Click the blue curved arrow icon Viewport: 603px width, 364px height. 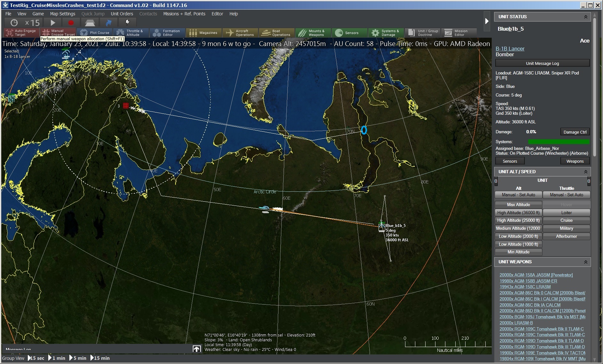109,23
